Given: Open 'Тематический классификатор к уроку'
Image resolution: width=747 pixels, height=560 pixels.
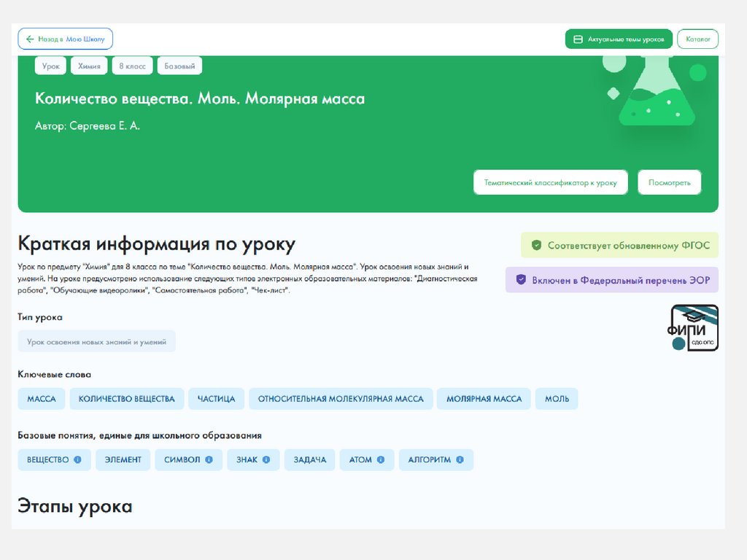Looking at the screenshot, I should tap(550, 182).
